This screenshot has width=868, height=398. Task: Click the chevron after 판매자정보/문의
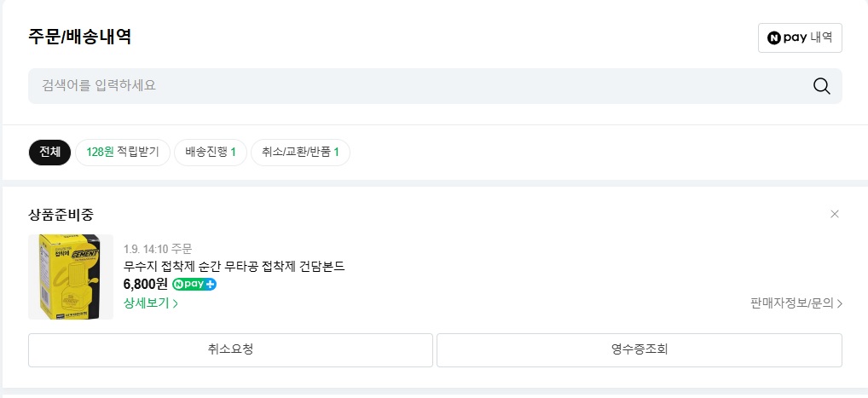click(840, 303)
